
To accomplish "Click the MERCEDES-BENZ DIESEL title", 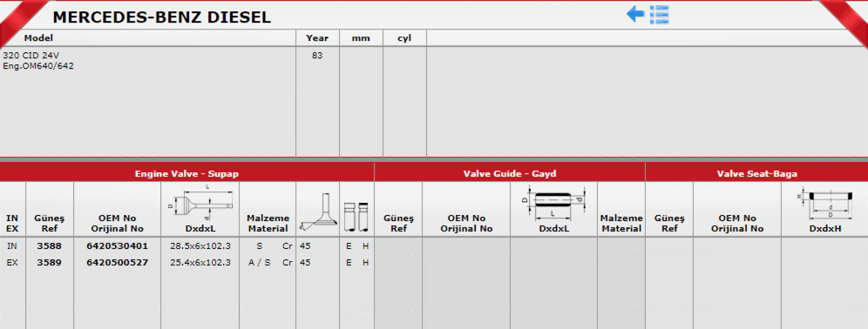I will tap(161, 17).
